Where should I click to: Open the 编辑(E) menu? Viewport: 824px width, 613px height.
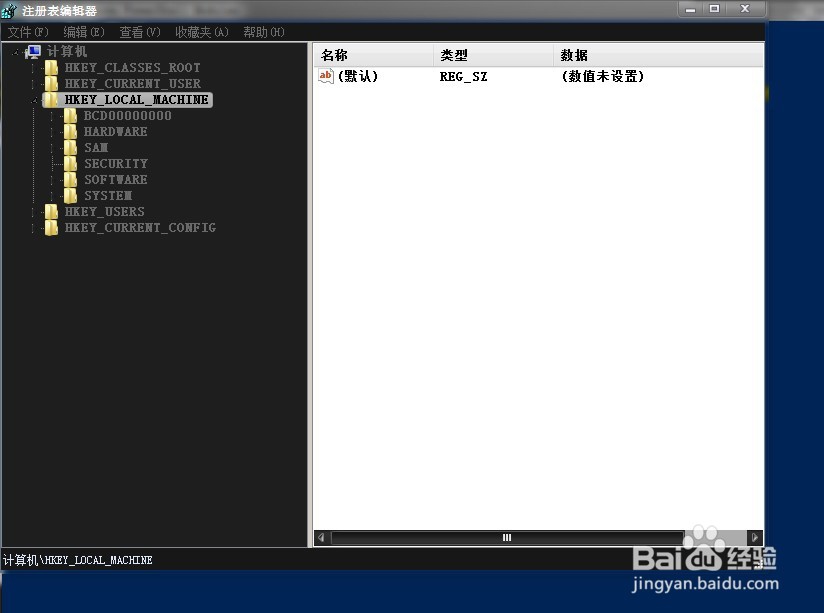[84, 32]
